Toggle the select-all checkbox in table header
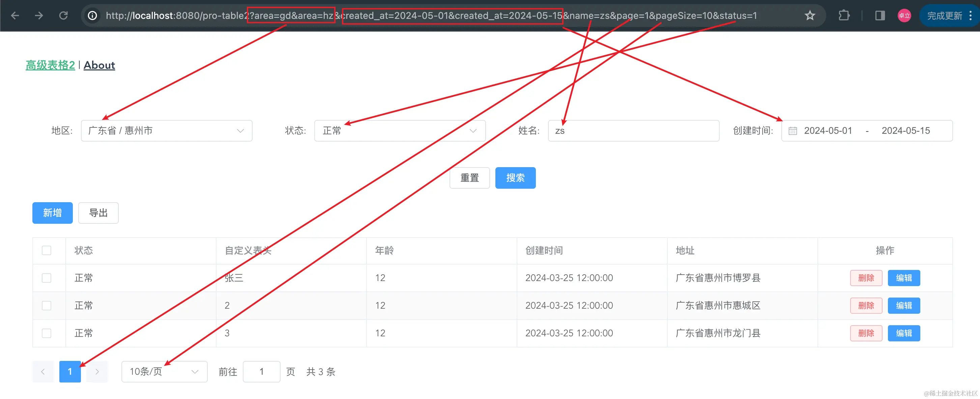The height and width of the screenshot is (399, 980). [x=47, y=250]
